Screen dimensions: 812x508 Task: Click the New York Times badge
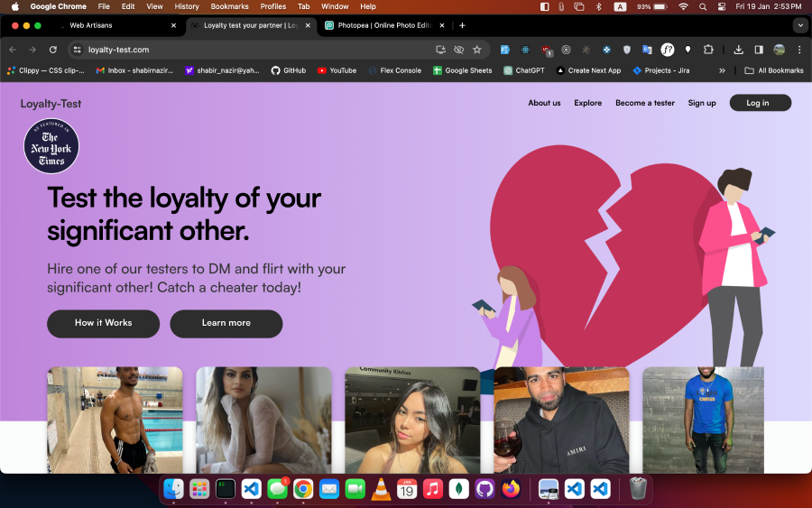pyautogui.click(x=51, y=146)
